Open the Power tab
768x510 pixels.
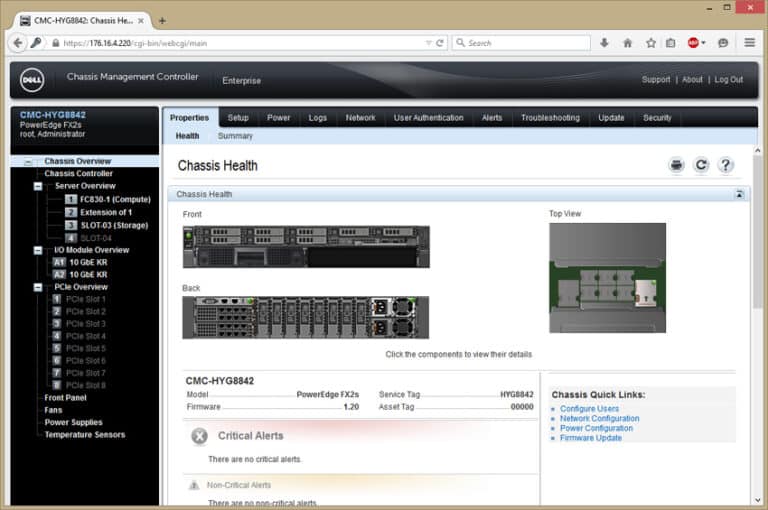(x=279, y=118)
